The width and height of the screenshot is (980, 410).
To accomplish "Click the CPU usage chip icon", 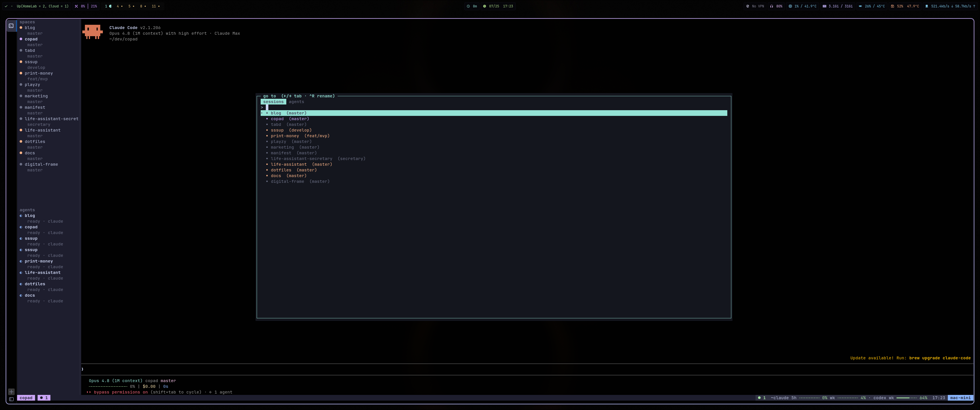I will point(790,6).
